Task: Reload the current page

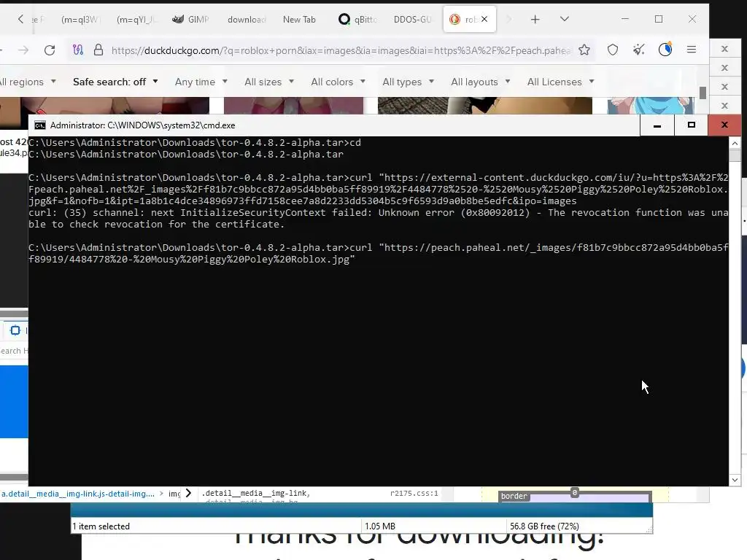Action: point(50,50)
